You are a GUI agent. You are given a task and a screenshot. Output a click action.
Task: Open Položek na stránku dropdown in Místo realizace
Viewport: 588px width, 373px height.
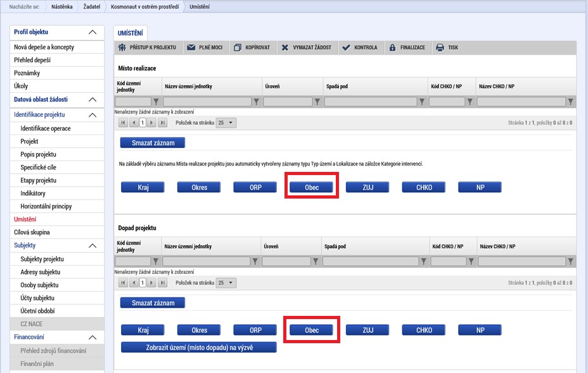[x=226, y=122]
